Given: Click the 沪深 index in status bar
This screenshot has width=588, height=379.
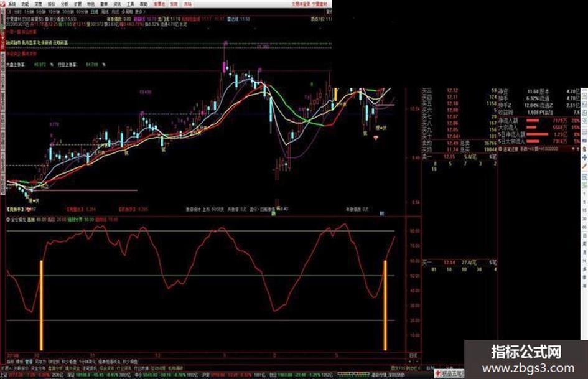Looking at the screenshot, I should [205, 375].
